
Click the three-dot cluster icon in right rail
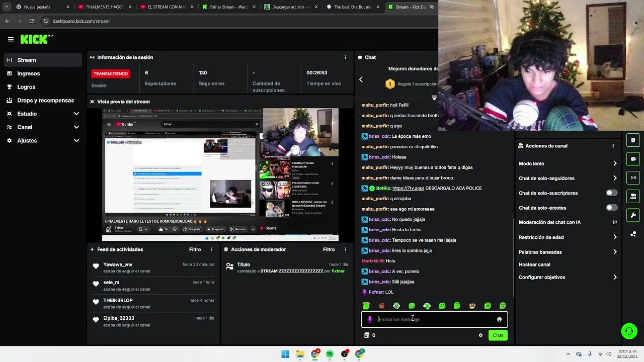tap(633, 234)
